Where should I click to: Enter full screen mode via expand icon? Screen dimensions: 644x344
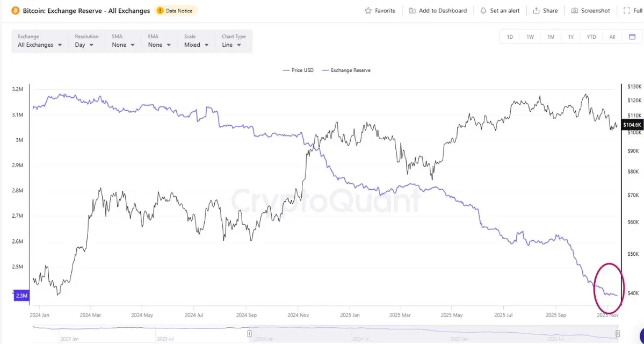(626, 11)
